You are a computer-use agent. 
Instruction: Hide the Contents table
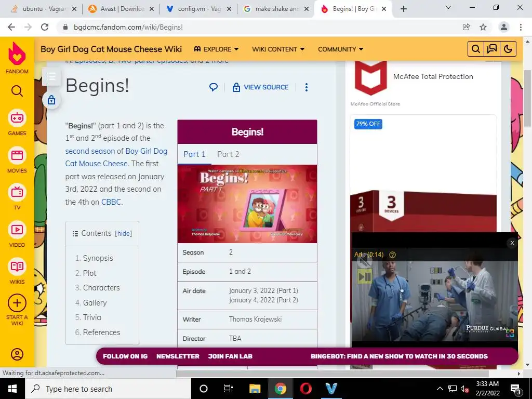pyautogui.click(x=124, y=233)
